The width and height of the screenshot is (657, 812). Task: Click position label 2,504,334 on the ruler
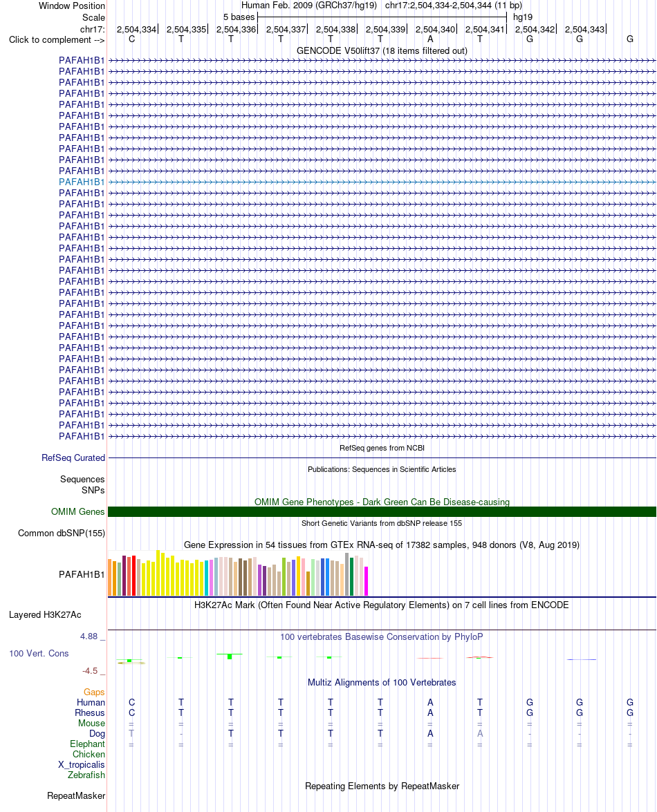click(x=136, y=30)
